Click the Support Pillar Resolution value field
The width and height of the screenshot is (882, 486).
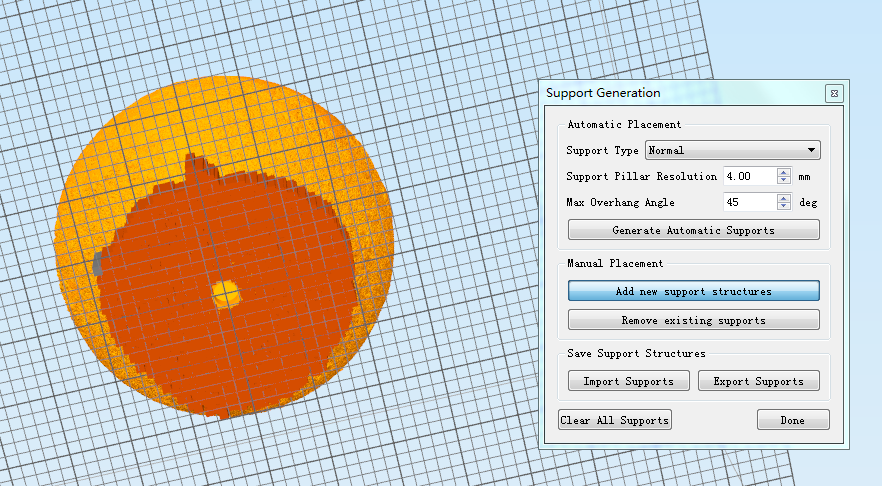750,176
